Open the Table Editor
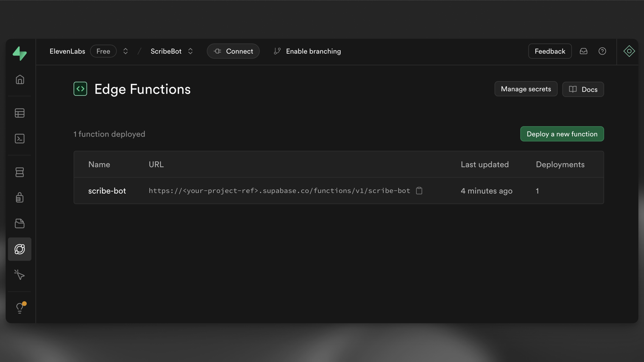This screenshot has height=362, width=644. (x=20, y=113)
